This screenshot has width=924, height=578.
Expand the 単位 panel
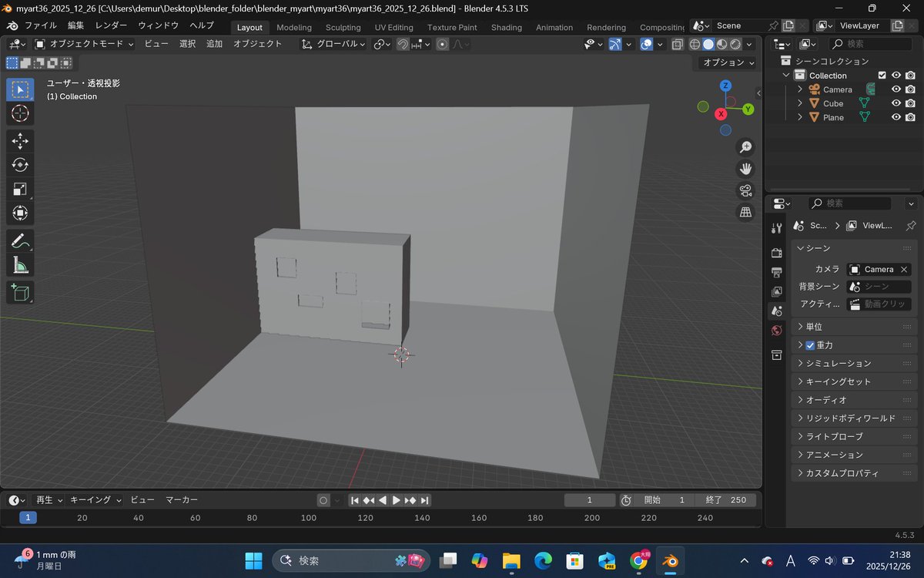854,327
